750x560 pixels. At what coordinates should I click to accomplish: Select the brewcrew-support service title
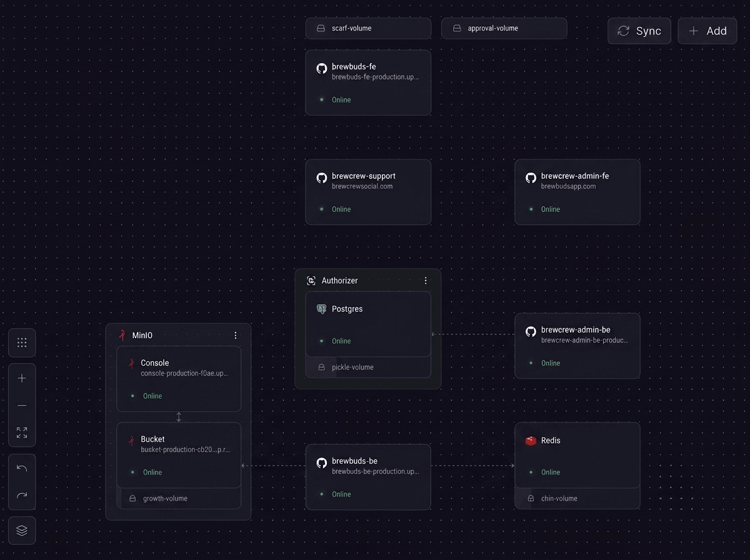click(x=364, y=176)
